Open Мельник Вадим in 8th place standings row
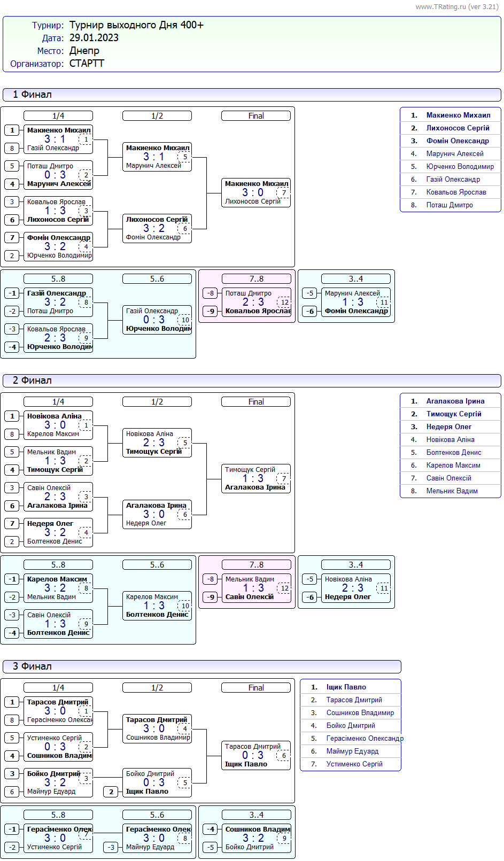 click(452, 491)
